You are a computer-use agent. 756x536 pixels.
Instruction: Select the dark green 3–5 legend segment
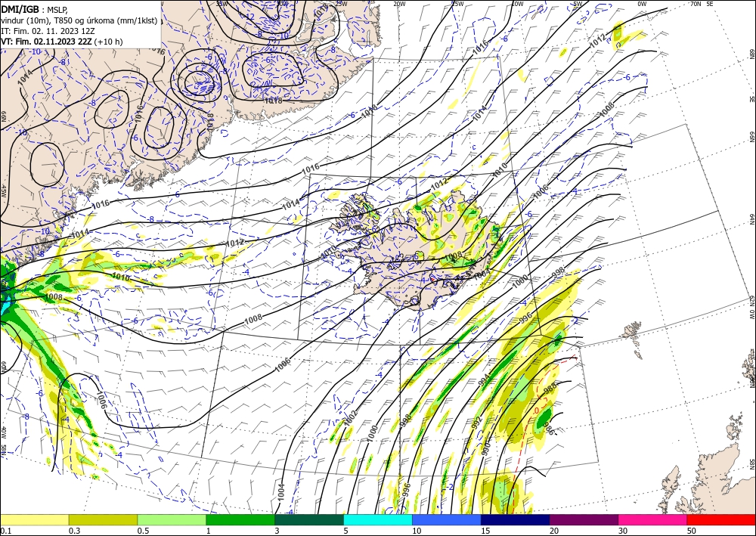pyautogui.click(x=309, y=519)
